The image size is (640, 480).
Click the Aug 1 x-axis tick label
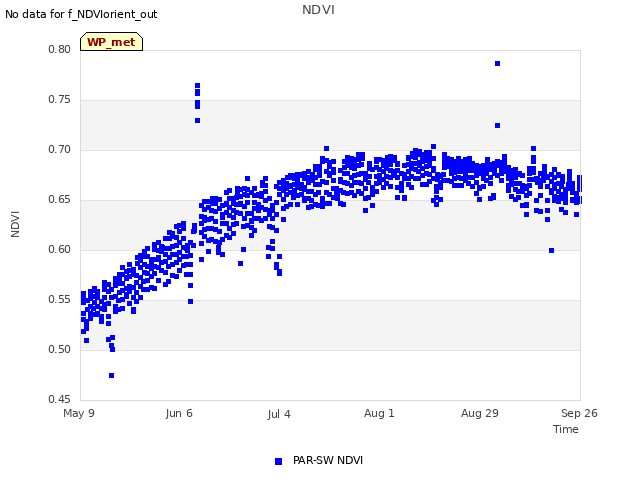point(379,413)
